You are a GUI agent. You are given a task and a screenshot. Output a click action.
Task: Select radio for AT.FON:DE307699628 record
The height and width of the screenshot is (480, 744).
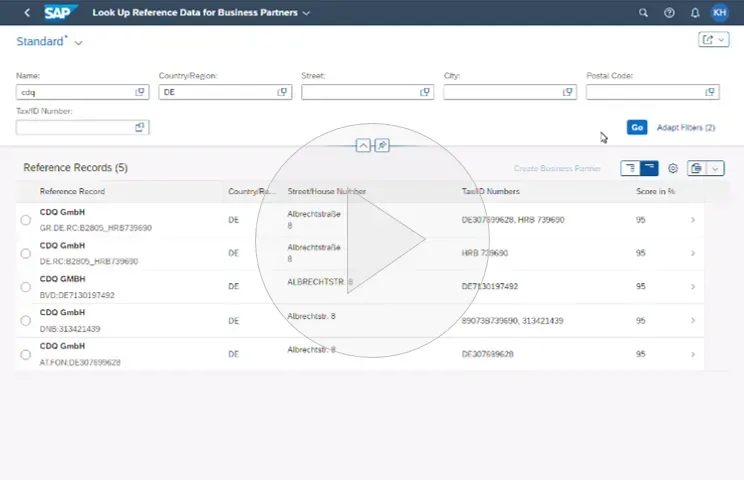pyautogui.click(x=26, y=354)
